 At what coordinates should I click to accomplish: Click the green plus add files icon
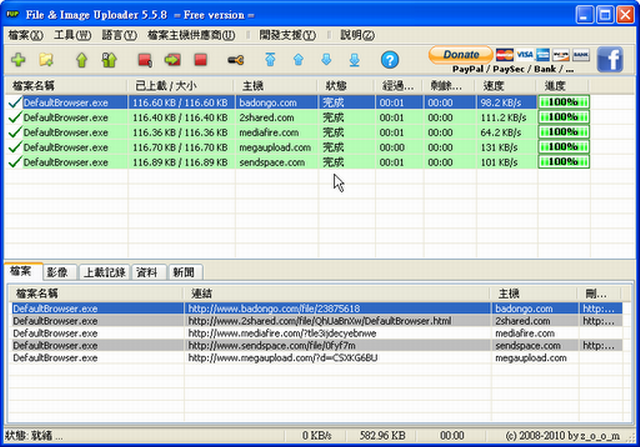(x=17, y=61)
